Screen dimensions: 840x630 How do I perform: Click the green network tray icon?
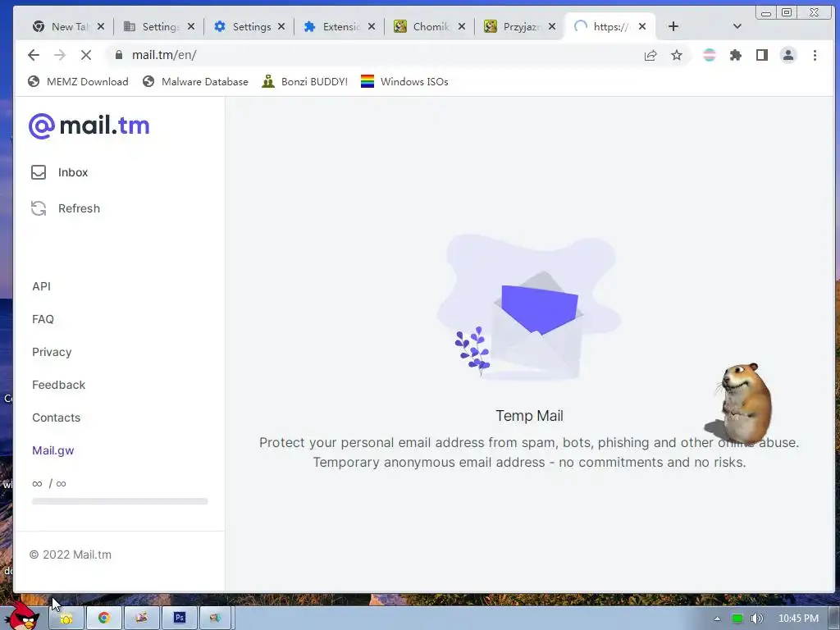(x=737, y=619)
